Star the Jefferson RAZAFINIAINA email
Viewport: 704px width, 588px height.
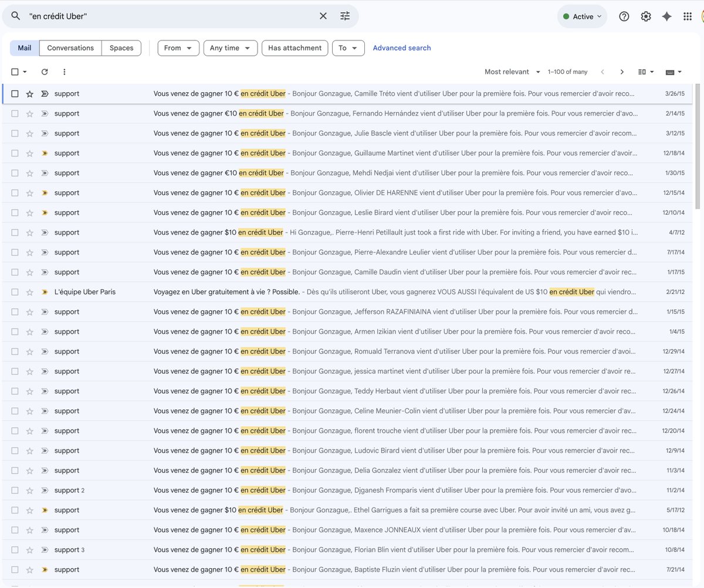30,312
